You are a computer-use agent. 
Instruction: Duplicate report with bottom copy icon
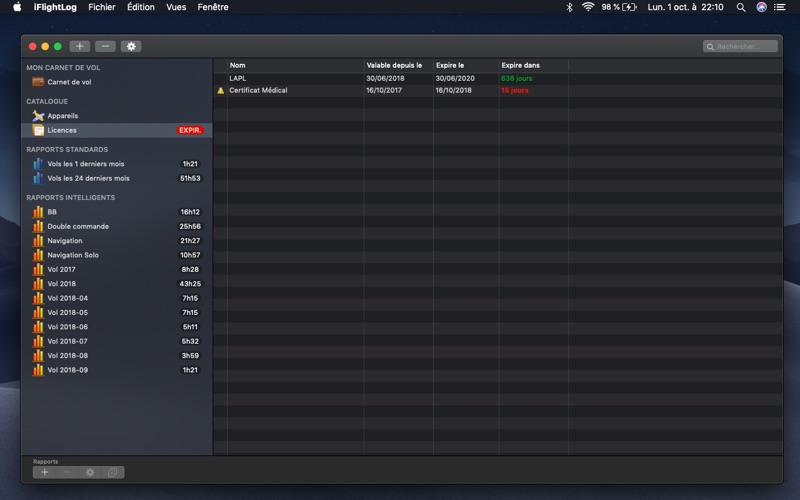(x=113, y=472)
